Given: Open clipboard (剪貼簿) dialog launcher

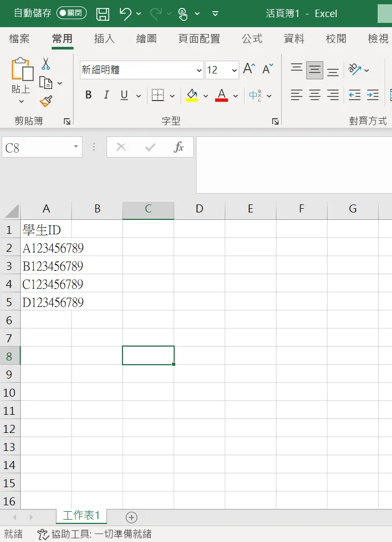Looking at the screenshot, I should [67, 121].
